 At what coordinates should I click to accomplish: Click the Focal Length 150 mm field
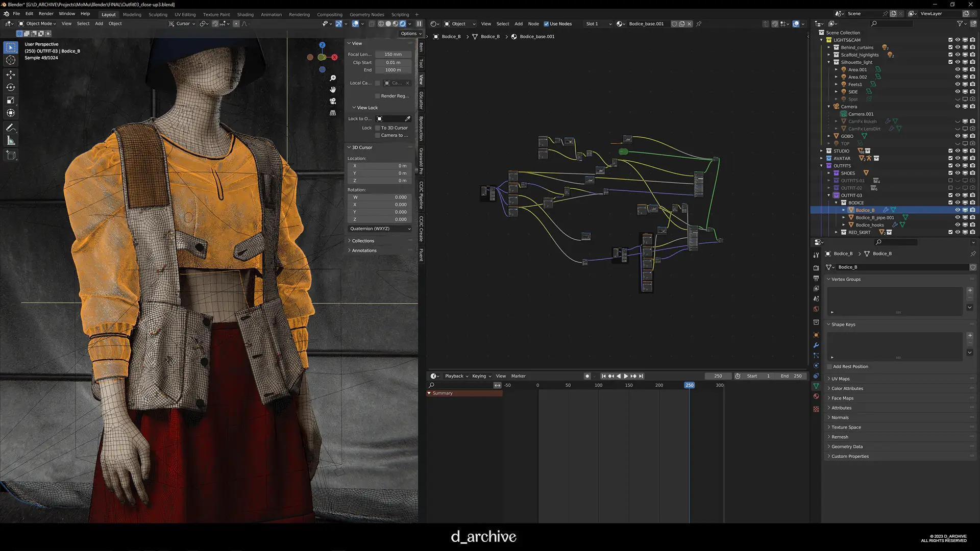point(393,55)
